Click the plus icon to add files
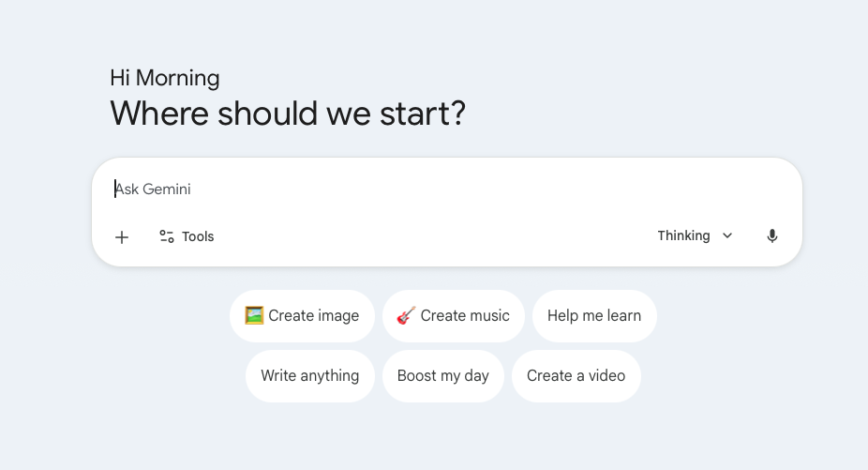This screenshot has height=470, width=868. (x=122, y=237)
